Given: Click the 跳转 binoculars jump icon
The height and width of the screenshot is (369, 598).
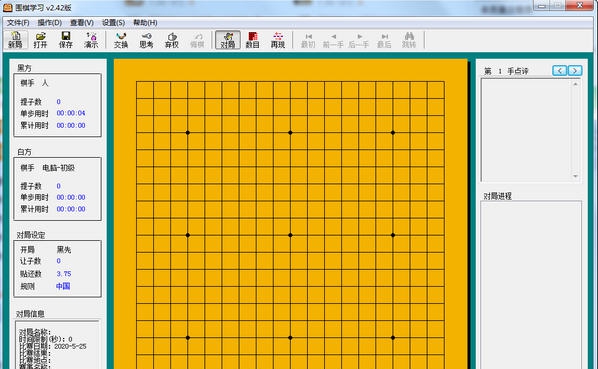Looking at the screenshot, I should 409,40.
